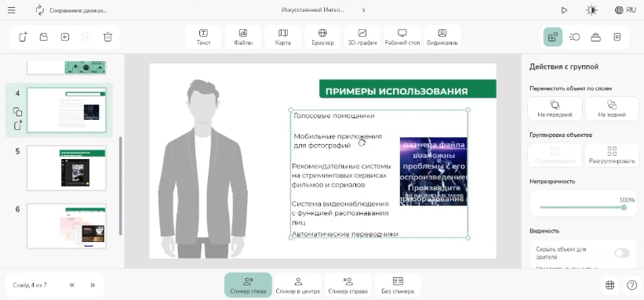This screenshot has height=300, width=644.
Task: Select the Без спикера layout
Action: pos(398,285)
